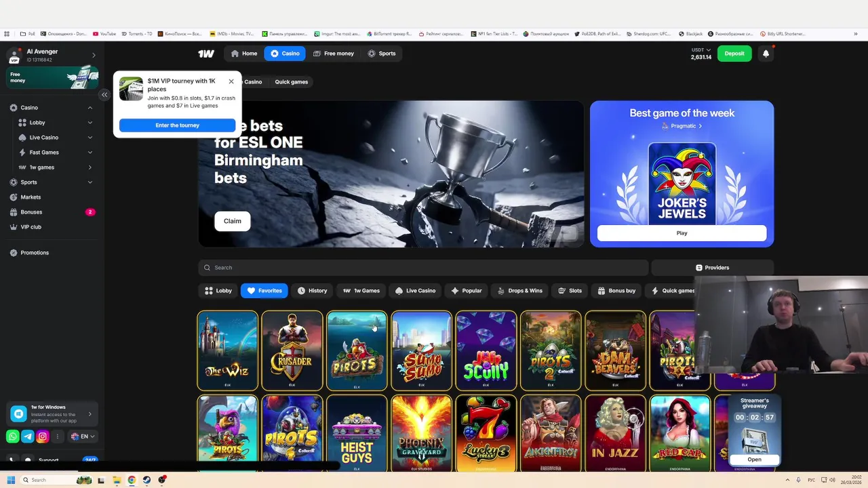Open the Drops & Wins category tab
The height and width of the screenshot is (488, 868).
[520, 291]
